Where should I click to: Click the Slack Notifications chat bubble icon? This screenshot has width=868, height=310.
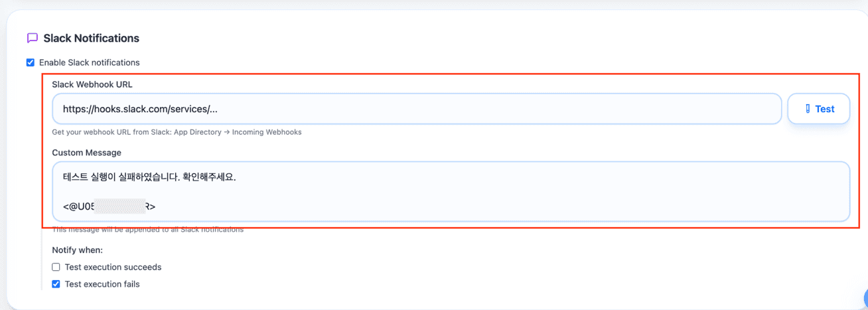pyautogui.click(x=32, y=39)
